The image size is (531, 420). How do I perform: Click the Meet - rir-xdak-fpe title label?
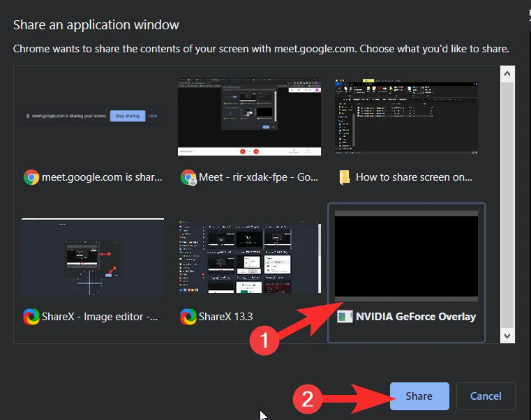tap(260, 177)
